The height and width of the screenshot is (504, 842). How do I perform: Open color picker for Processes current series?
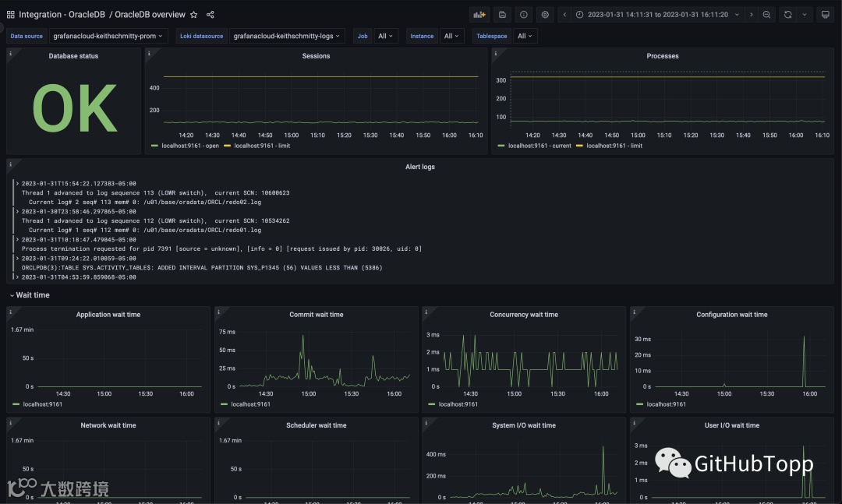point(501,146)
